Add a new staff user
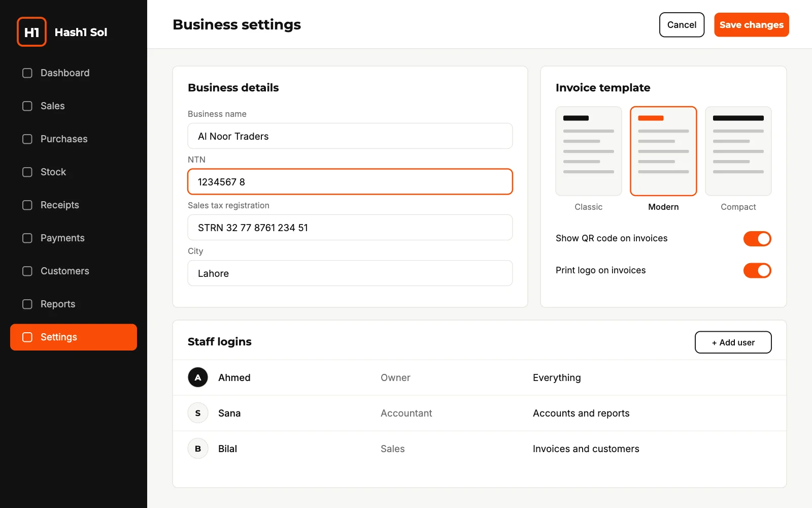The height and width of the screenshot is (508, 812). pos(733,342)
